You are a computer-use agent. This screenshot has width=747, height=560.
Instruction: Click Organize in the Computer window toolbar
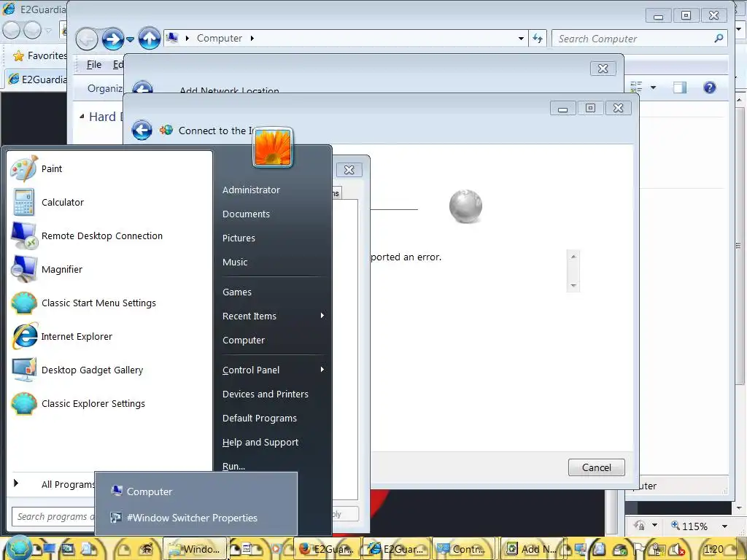tap(105, 88)
